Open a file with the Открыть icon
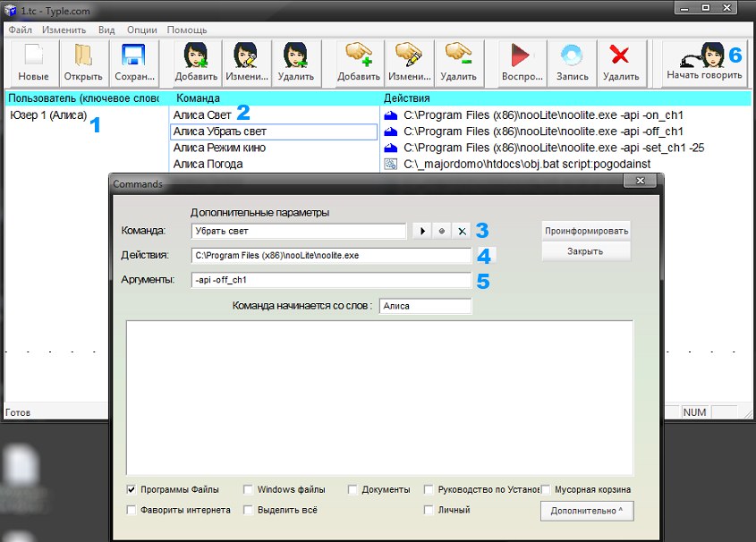 (x=82, y=56)
